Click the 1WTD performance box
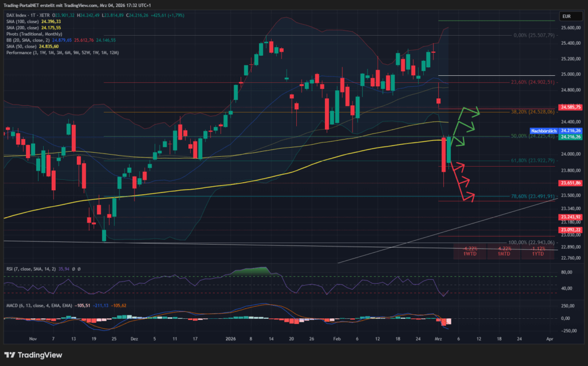This screenshot has width=588, height=366. pos(469,252)
